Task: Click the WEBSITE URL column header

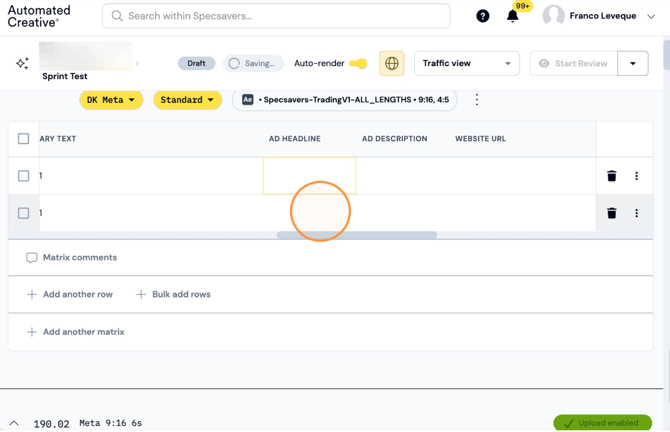Action: [480, 138]
